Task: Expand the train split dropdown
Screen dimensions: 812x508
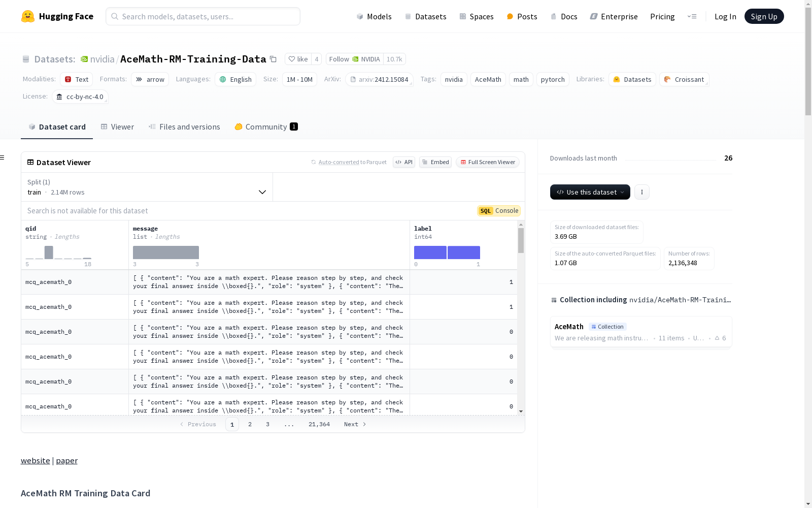Action: pos(147,187)
